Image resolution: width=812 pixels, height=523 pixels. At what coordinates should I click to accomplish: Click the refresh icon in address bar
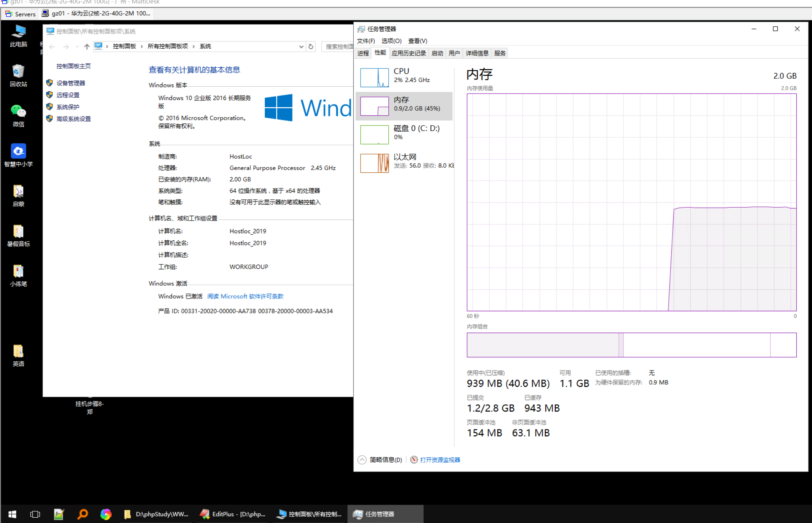pos(311,46)
